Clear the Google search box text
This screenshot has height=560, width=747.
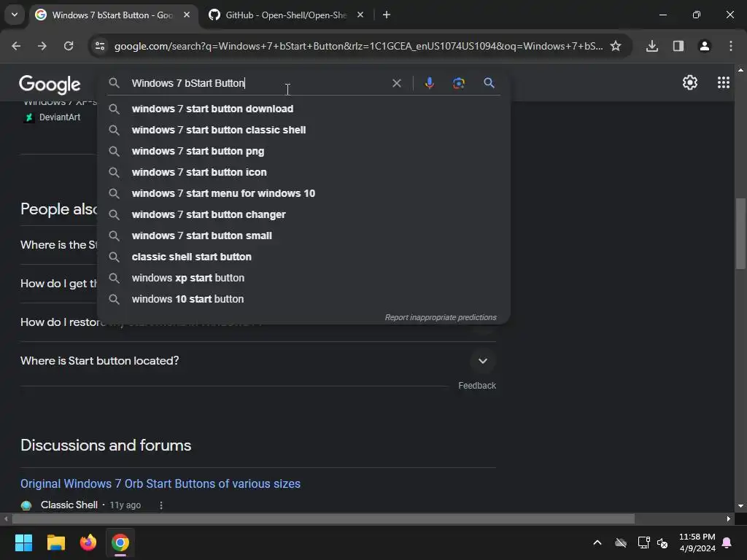tap(396, 83)
